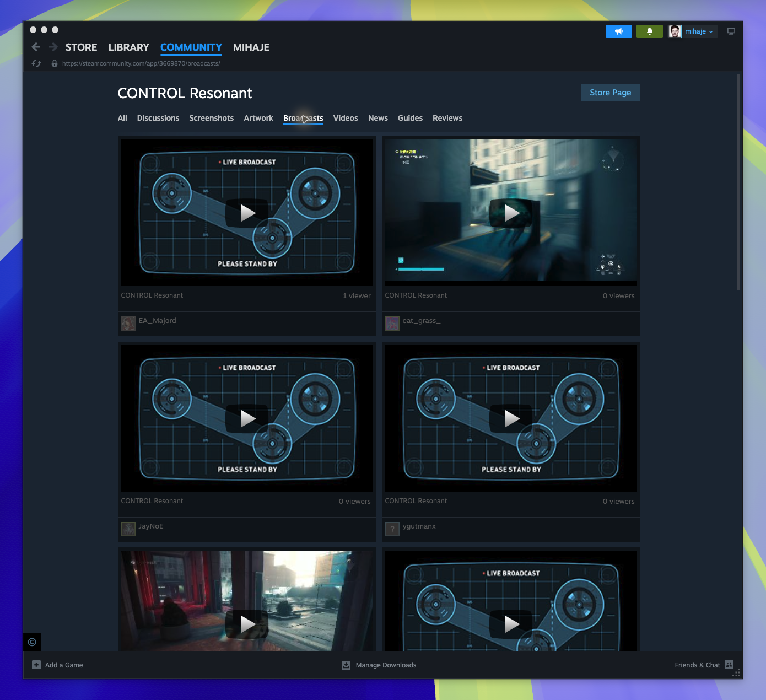Screen dimensions: 766x700
Task: Click the Manage Downloads icon
Action: pos(346,665)
